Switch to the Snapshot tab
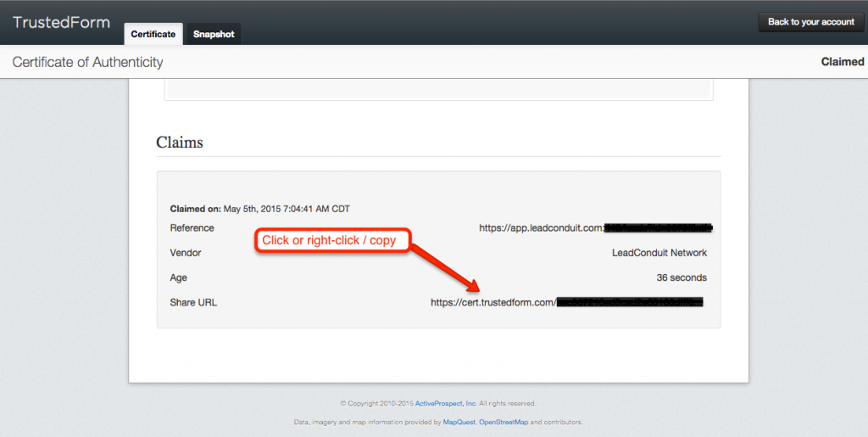The image size is (868, 437). coord(214,34)
